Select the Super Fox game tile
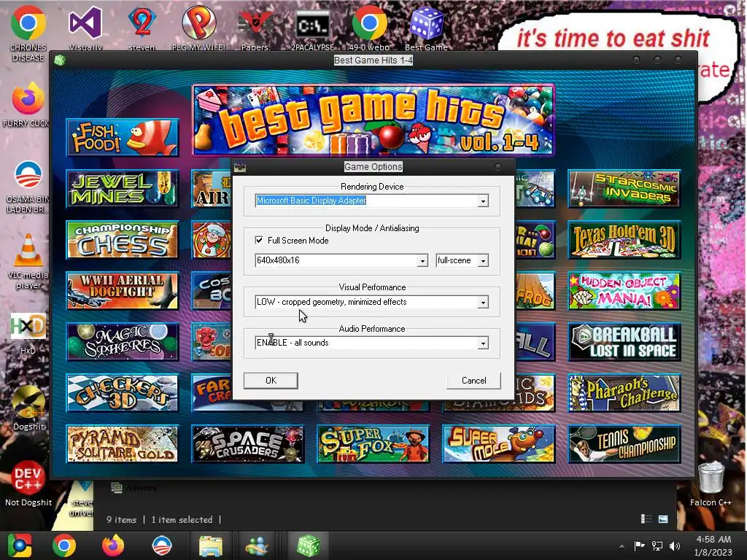The height and width of the screenshot is (560, 747). coord(373,444)
